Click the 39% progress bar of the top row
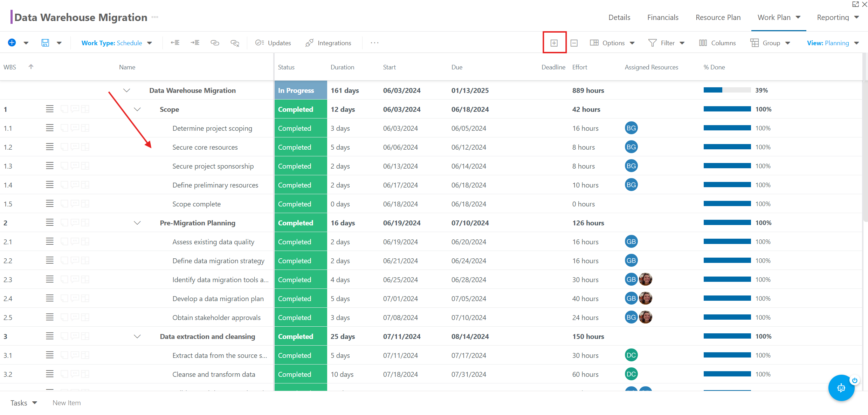This screenshot has height=415, width=868. (x=727, y=90)
